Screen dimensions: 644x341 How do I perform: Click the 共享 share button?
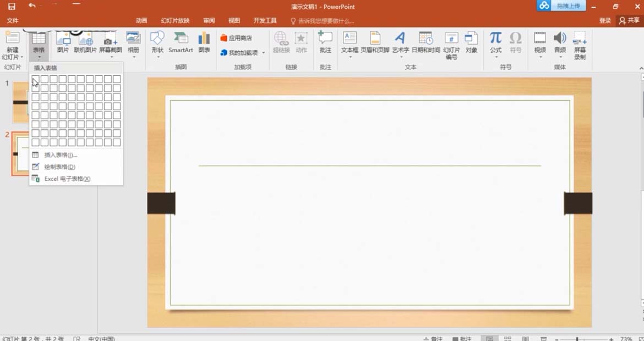click(x=629, y=20)
